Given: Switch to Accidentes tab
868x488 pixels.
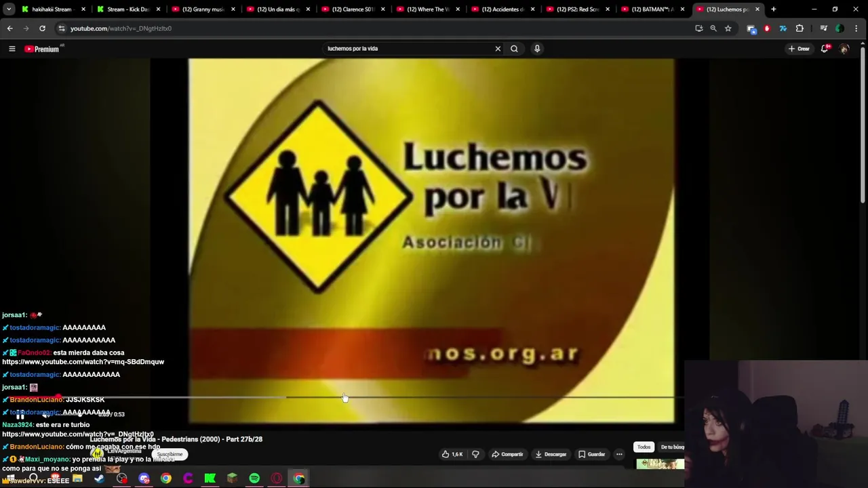Looking at the screenshot, I should 502,9.
